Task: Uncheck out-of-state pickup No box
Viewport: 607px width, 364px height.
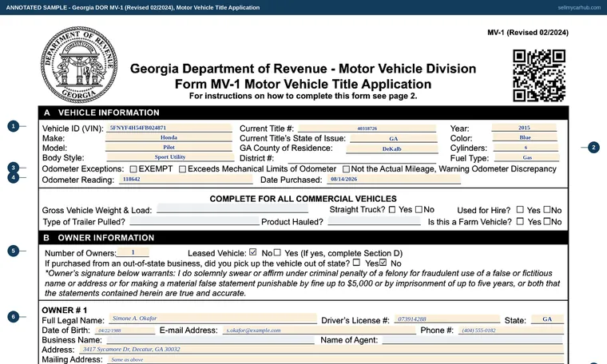Action: [x=383, y=263]
